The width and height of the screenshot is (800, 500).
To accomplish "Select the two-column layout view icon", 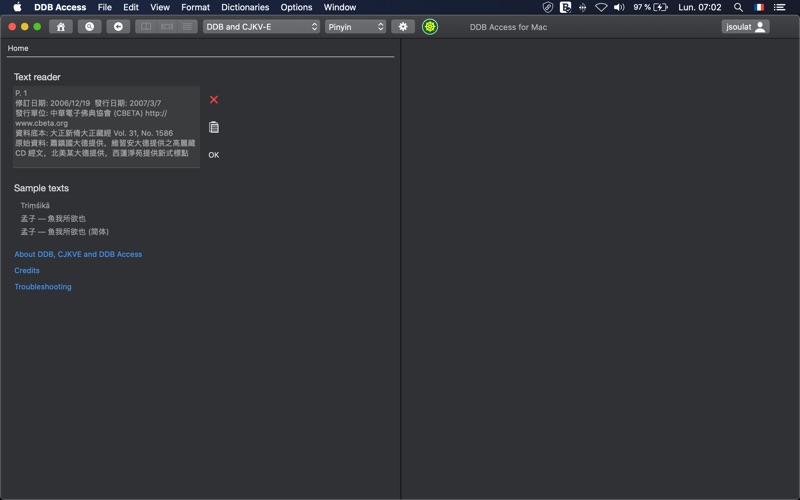I will point(167,27).
